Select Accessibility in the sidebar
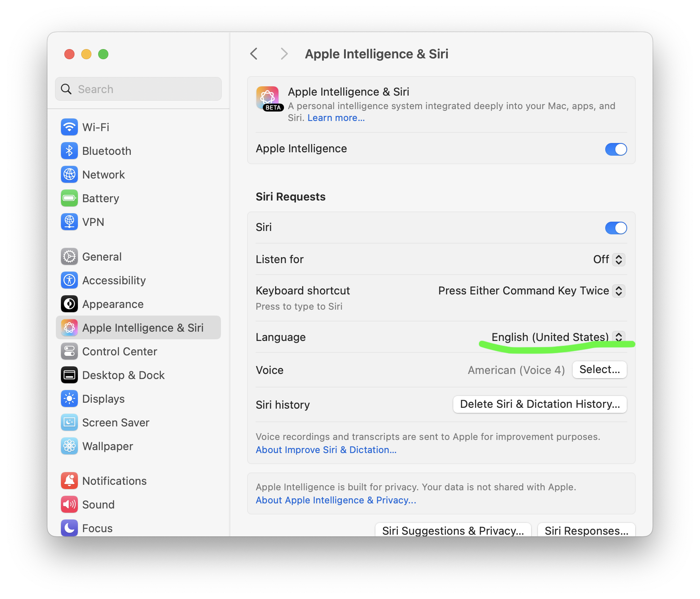Screen dimensions: 700x599 click(x=138, y=280)
